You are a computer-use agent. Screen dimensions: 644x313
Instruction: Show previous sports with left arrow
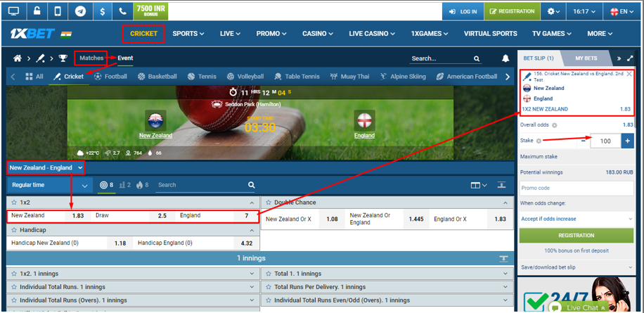[x=13, y=77]
